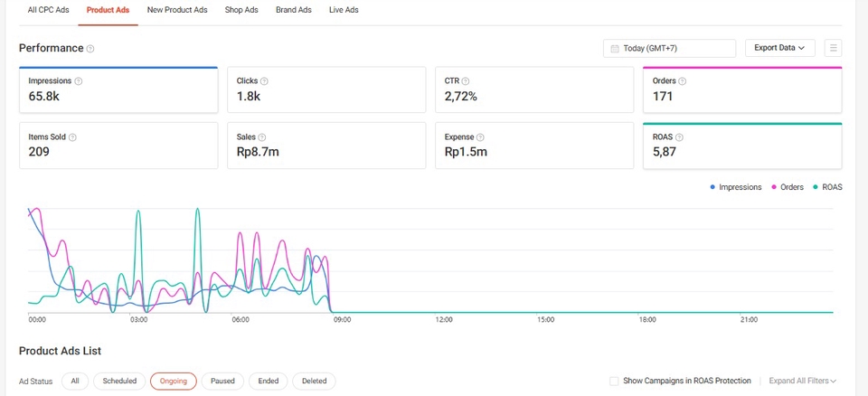868x396 pixels.
Task: Click the Orders info icon
Action: pyautogui.click(x=683, y=81)
